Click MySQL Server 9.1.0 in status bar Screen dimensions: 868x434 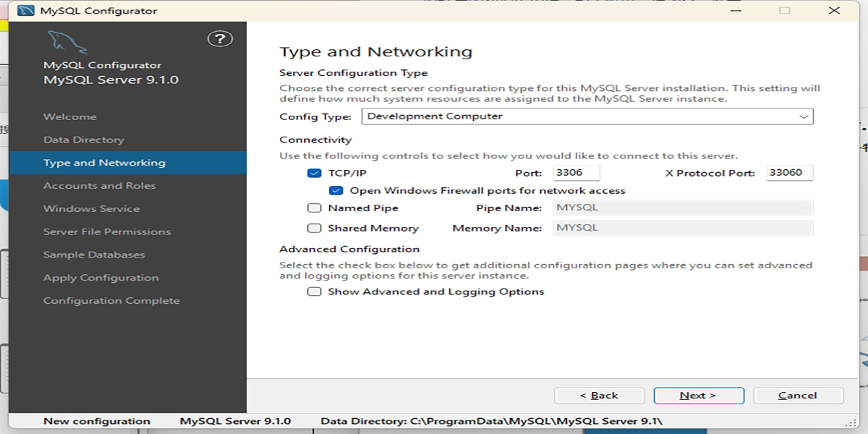pyautogui.click(x=235, y=421)
